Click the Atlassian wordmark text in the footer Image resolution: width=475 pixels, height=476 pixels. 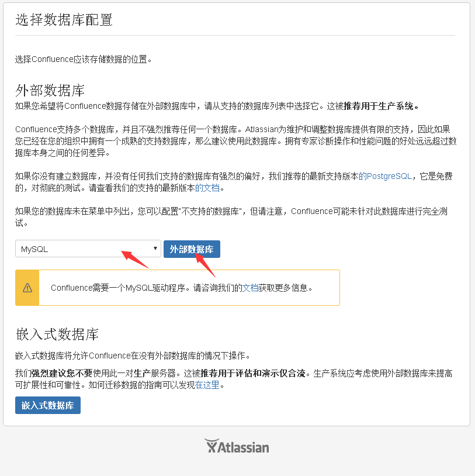243,448
